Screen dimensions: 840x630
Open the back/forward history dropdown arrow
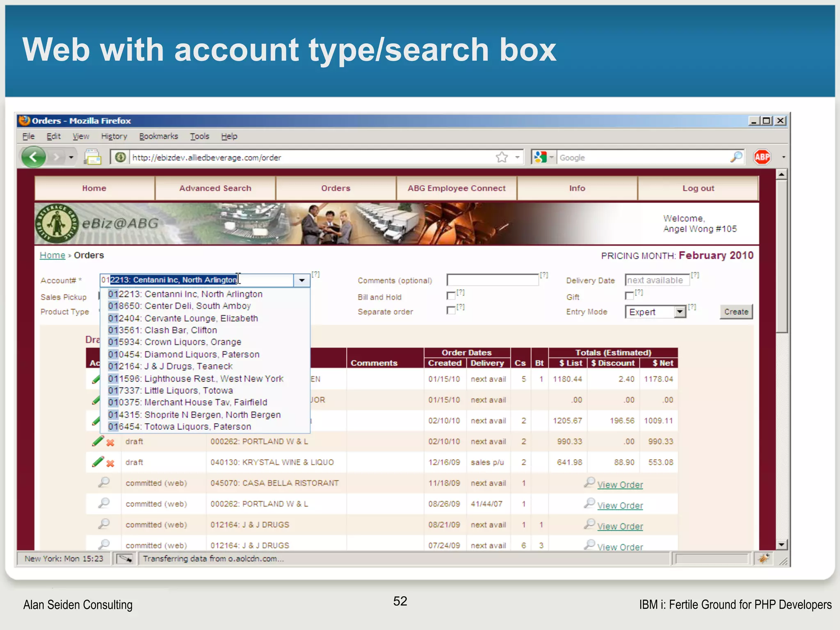point(71,157)
